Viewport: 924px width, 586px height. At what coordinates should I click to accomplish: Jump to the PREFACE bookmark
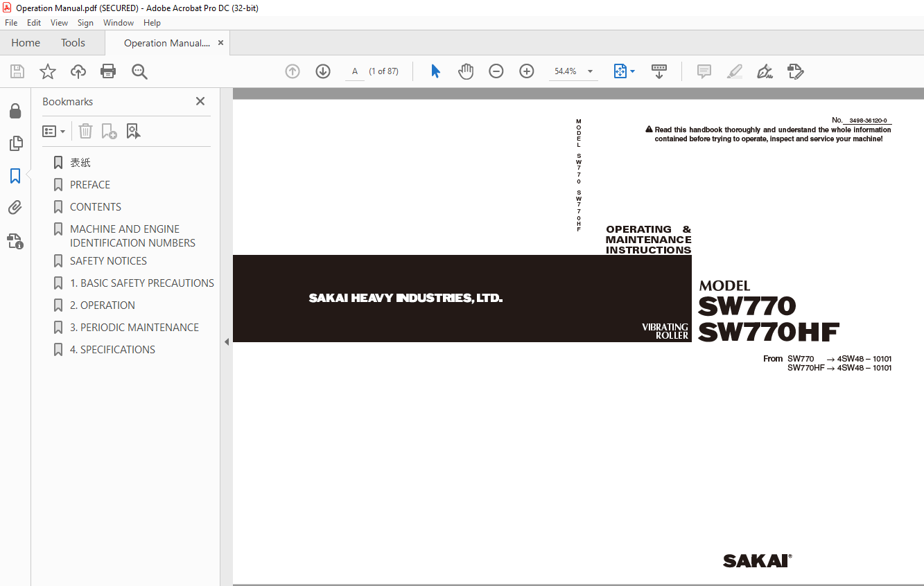point(90,185)
